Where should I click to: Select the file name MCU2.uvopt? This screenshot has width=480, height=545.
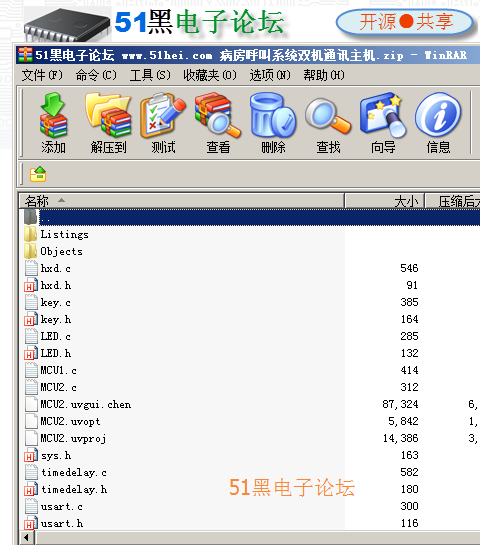click(70, 422)
